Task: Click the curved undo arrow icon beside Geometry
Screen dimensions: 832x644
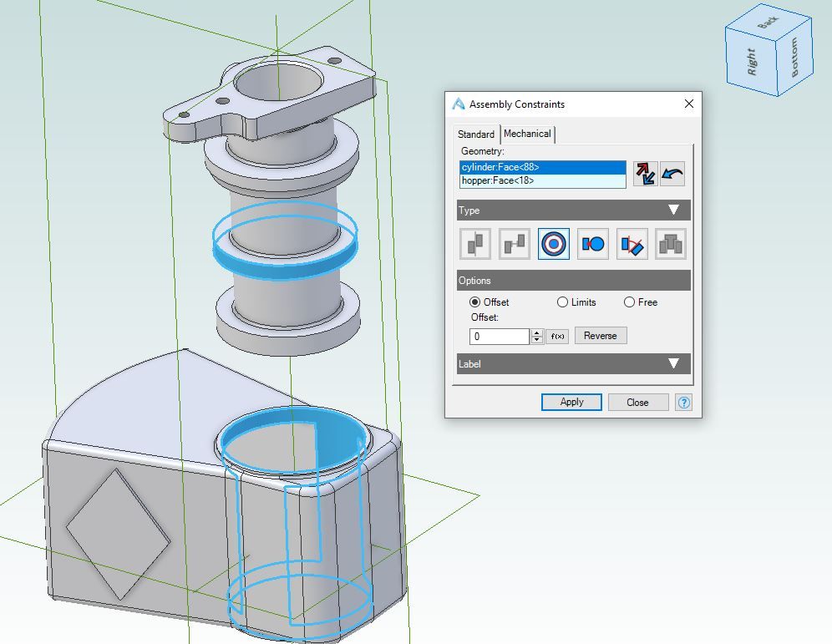Action: coord(672,174)
